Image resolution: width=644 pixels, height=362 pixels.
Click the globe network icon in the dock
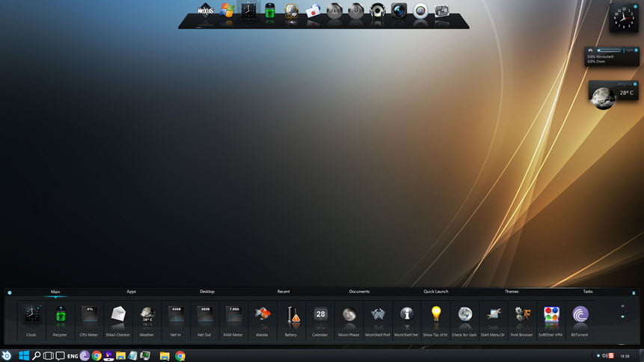(291, 11)
